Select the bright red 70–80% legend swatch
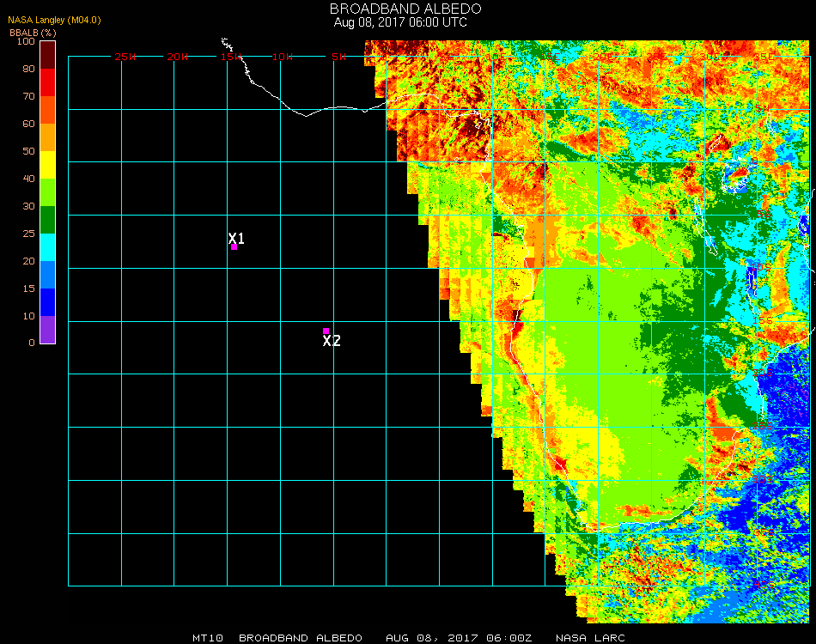The height and width of the screenshot is (644, 816). (48, 82)
